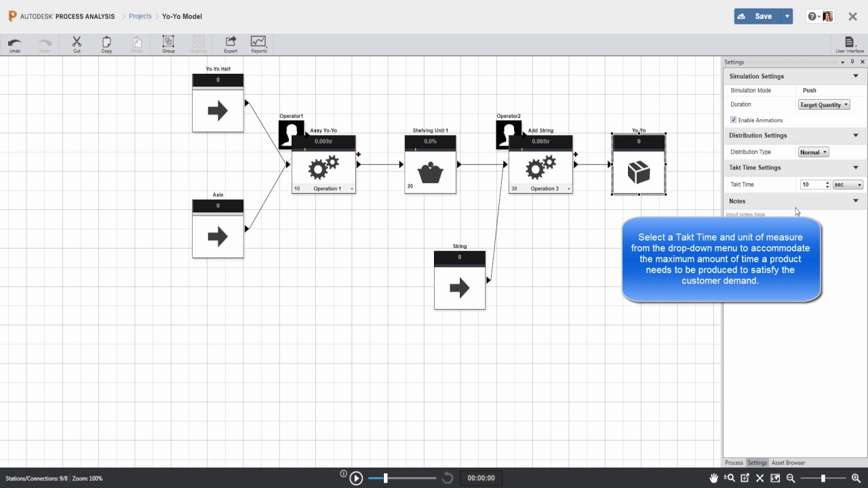Click the Takt Time value field
This screenshot has width=868, height=488.
click(812, 184)
